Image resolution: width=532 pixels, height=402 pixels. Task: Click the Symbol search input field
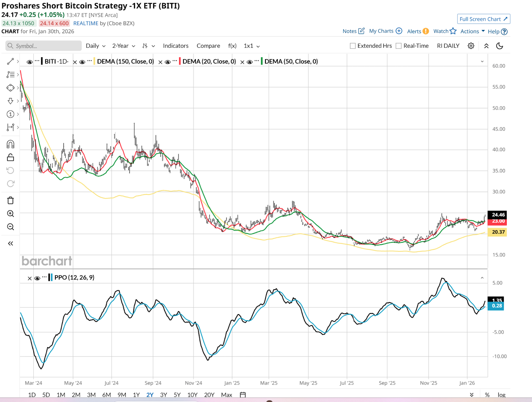point(44,46)
